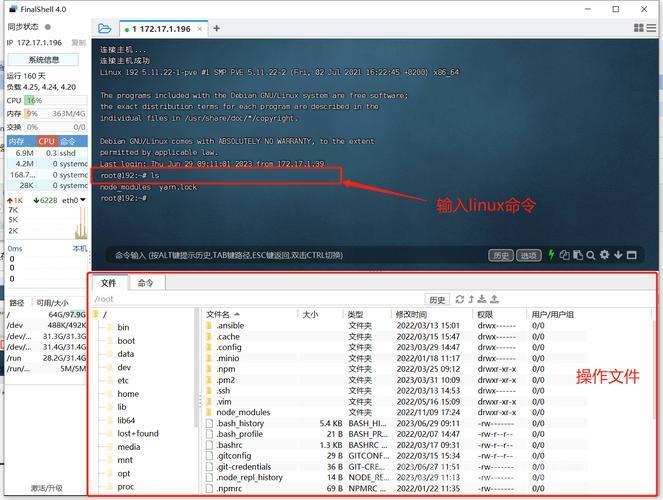This screenshot has height=500, width=663.
Task: Click the CPU 16% usage bar
Action: 55,101
